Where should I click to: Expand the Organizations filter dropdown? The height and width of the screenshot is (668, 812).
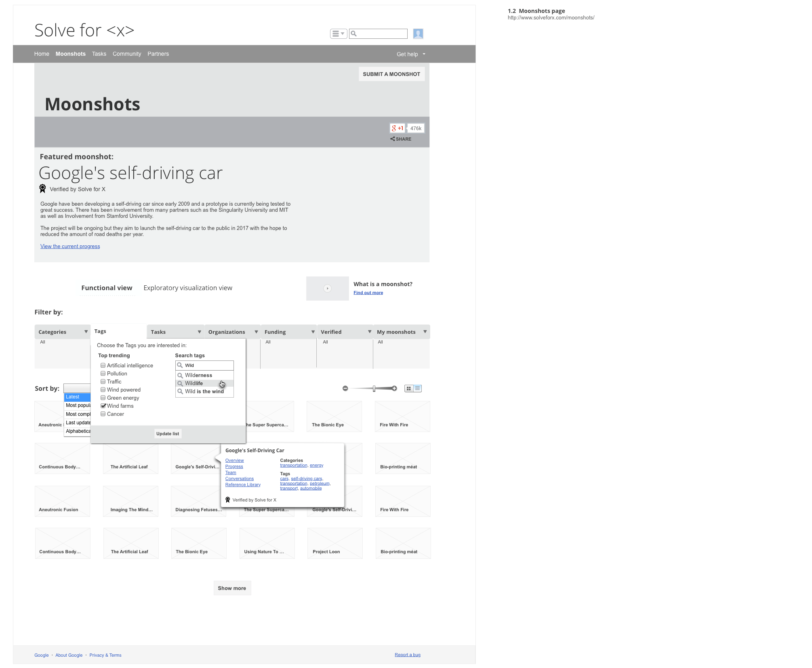(256, 332)
